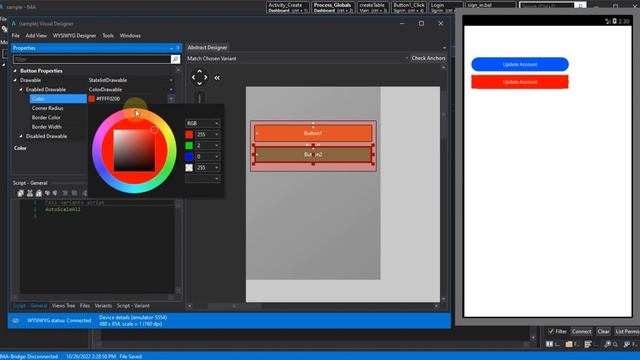The image size is (640, 360).
Task: Open the alpha value 255 dropdown
Action: (x=208, y=167)
